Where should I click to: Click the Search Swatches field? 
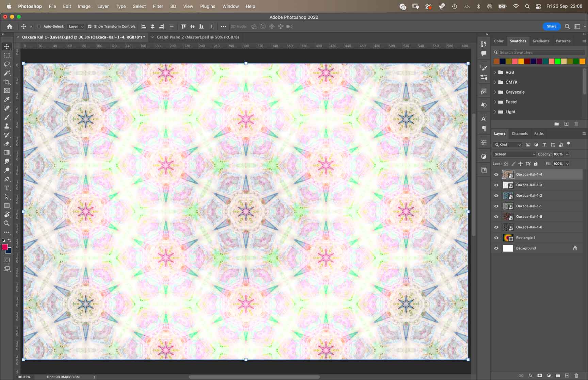(x=539, y=52)
